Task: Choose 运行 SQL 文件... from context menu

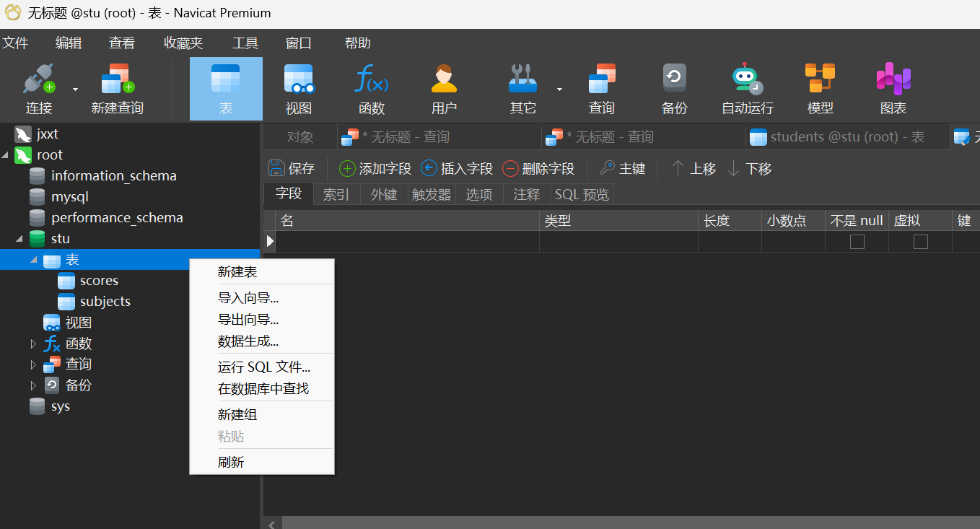Action: click(x=262, y=367)
